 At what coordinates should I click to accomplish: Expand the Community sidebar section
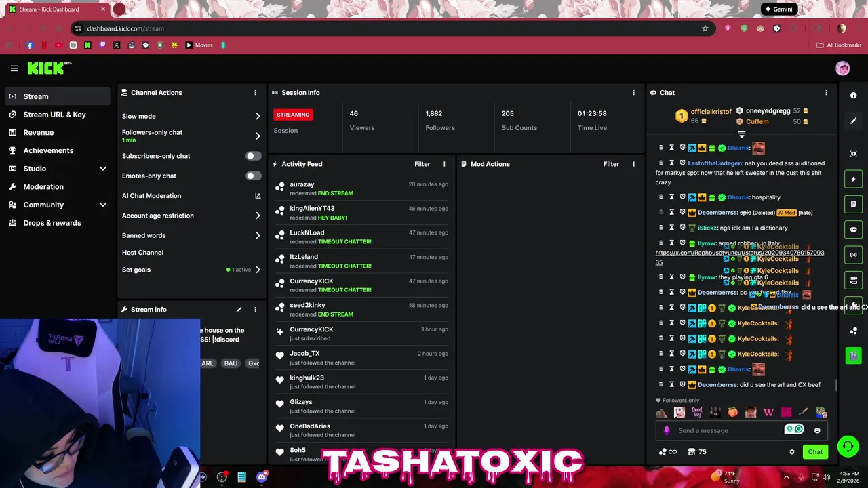103,205
